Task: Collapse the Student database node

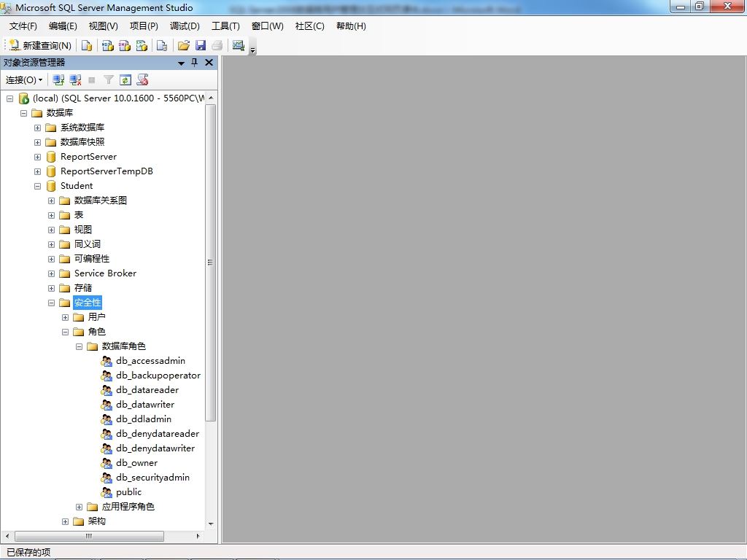Action: 38,186
